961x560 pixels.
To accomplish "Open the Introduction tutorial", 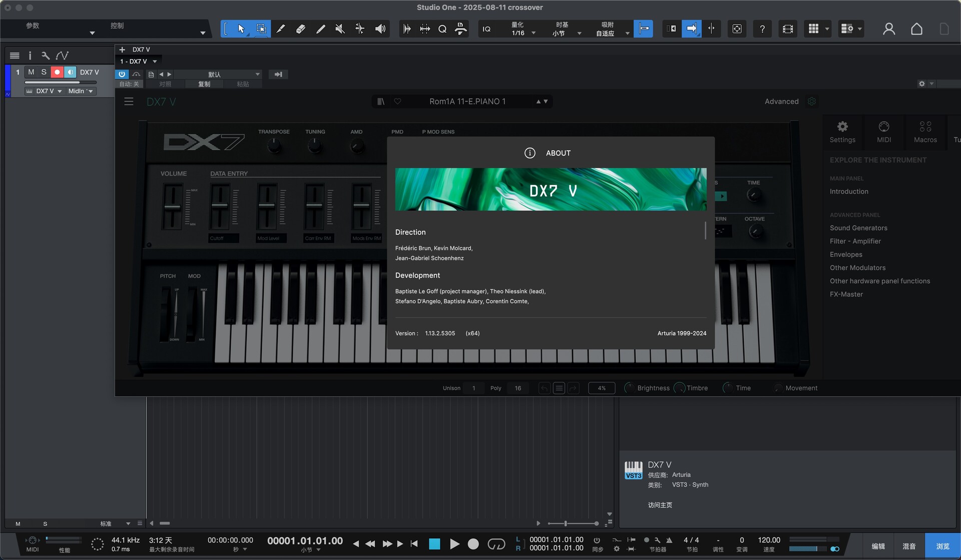I will (849, 192).
